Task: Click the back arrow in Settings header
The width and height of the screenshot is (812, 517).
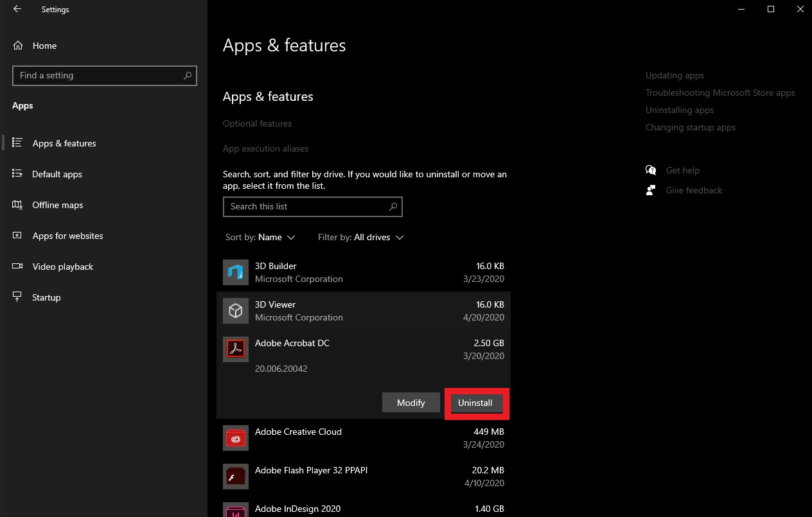Action: [x=17, y=9]
